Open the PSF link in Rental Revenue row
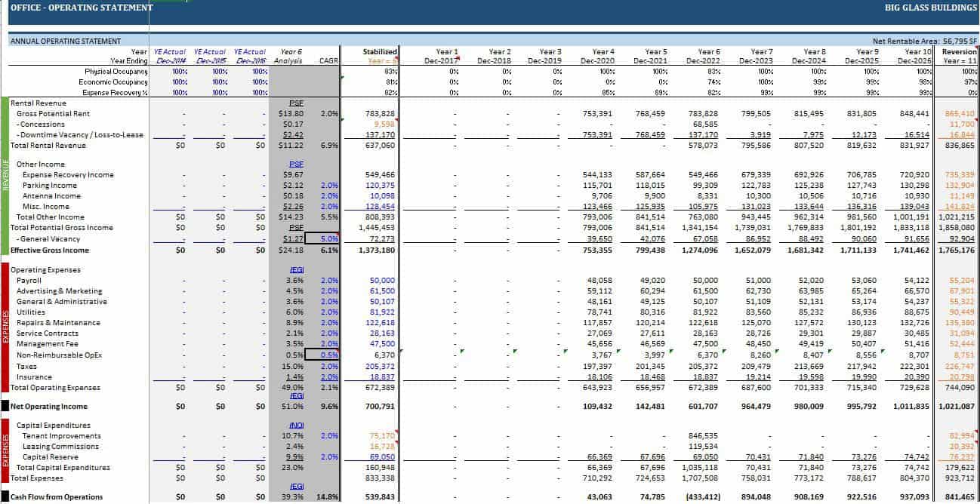This screenshot has height=504, width=980. [295, 103]
